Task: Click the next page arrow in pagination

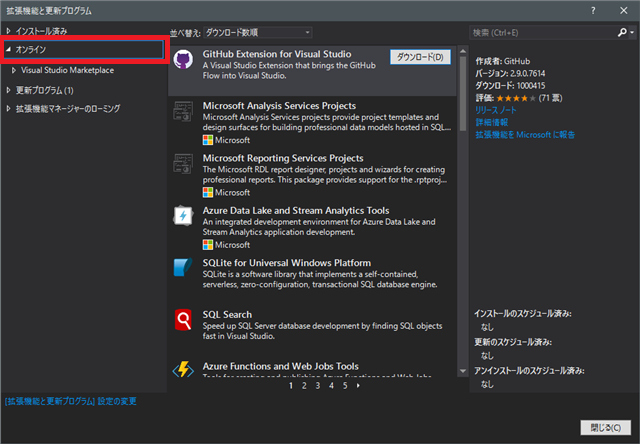Action: (358, 386)
